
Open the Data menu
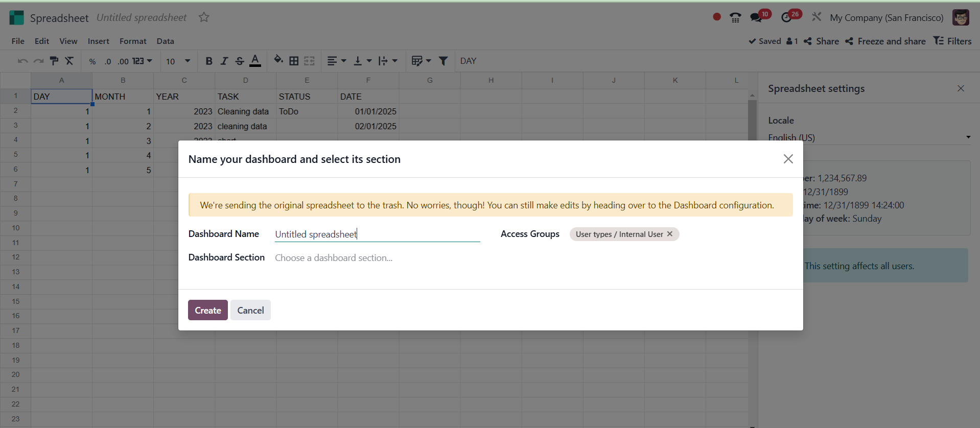[x=165, y=41]
